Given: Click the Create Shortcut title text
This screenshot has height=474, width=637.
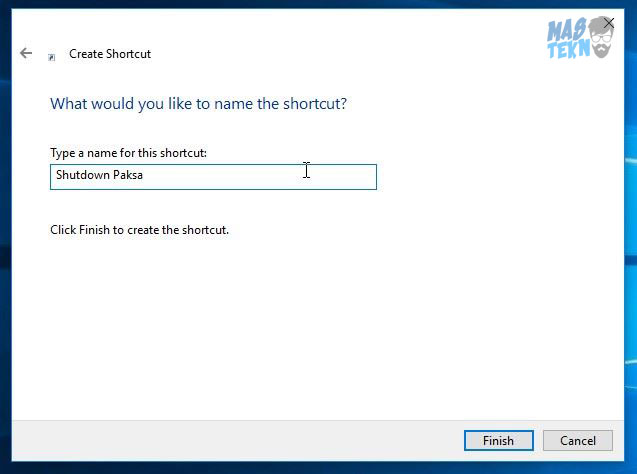Looking at the screenshot, I should [x=110, y=54].
